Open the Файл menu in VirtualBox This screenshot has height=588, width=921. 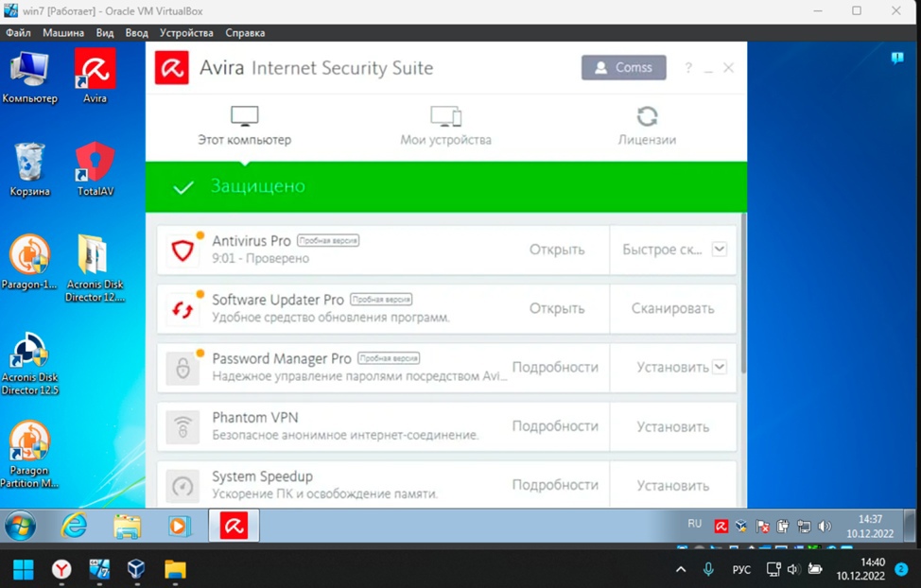click(x=18, y=33)
